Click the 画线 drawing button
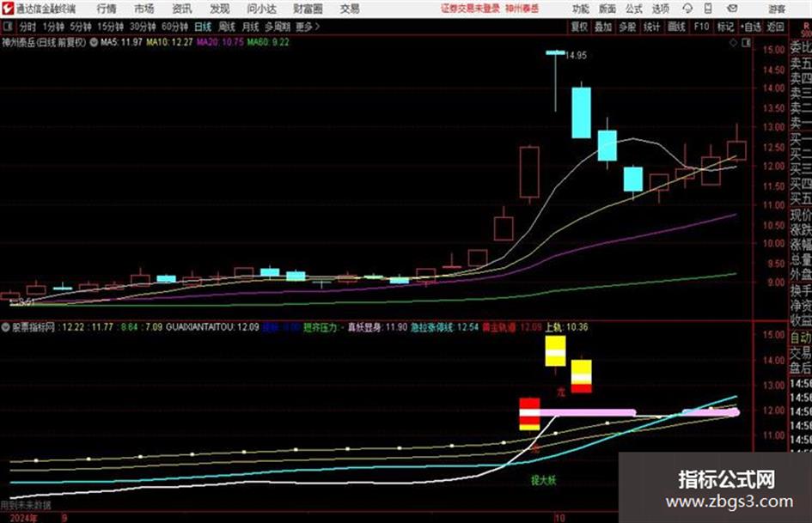Image resolution: width=812 pixels, height=523 pixels. pyautogui.click(x=677, y=27)
